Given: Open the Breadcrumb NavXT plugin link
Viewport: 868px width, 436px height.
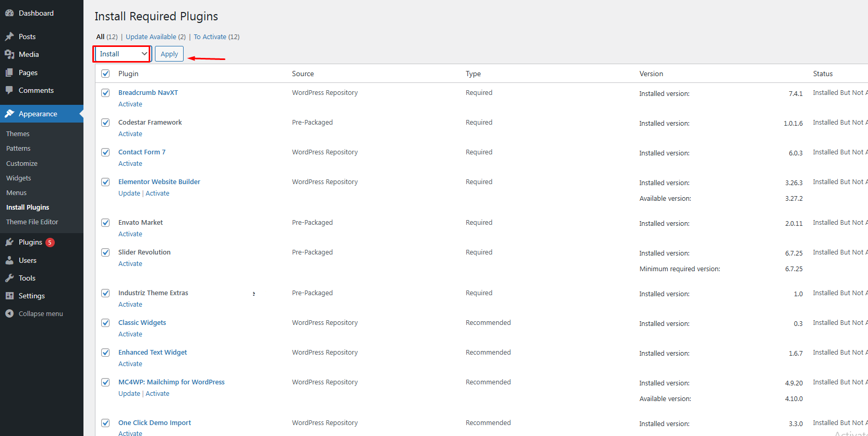Looking at the screenshot, I should [x=148, y=93].
